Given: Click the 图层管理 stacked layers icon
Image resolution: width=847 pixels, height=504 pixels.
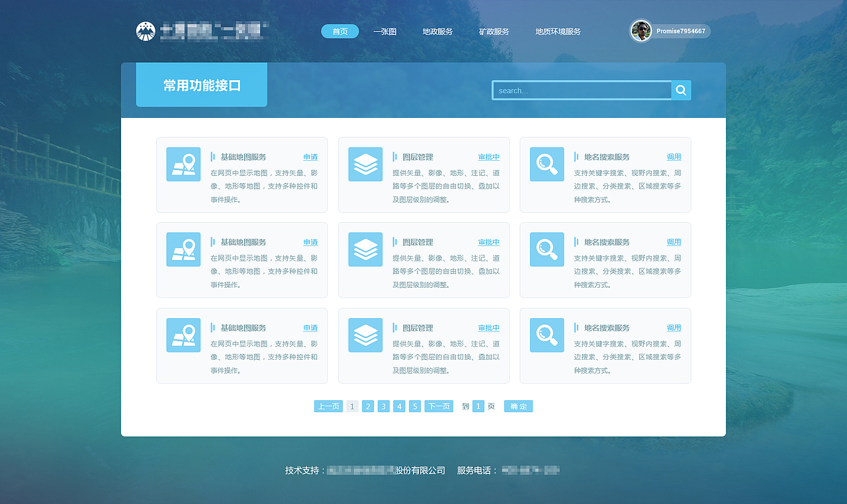Looking at the screenshot, I should point(365,164).
